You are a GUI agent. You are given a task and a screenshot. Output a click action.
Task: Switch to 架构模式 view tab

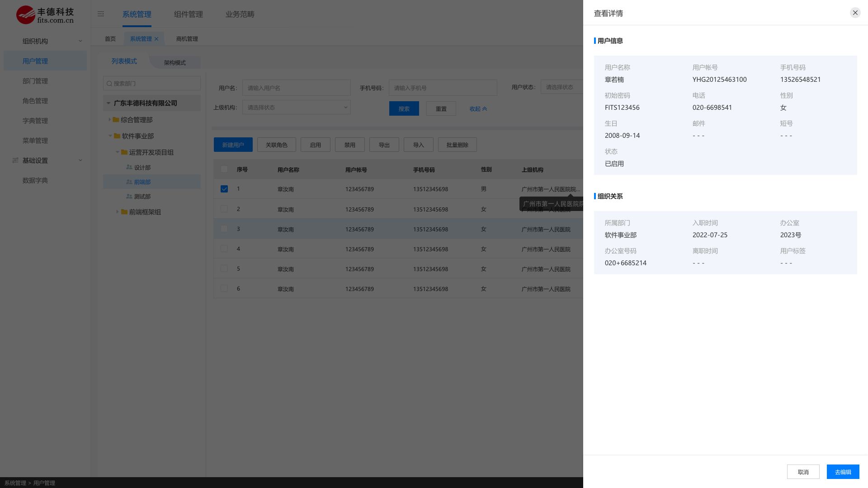pos(175,63)
